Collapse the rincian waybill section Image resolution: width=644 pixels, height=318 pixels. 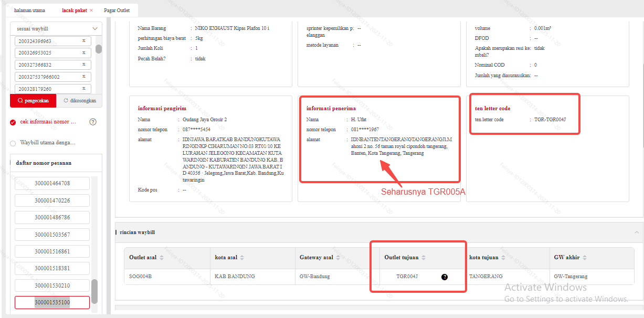[637, 232]
